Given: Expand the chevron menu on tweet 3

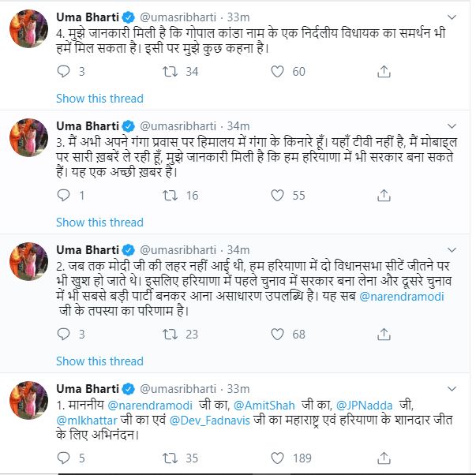Looking at the screenshot, I should tap(452, 126).
